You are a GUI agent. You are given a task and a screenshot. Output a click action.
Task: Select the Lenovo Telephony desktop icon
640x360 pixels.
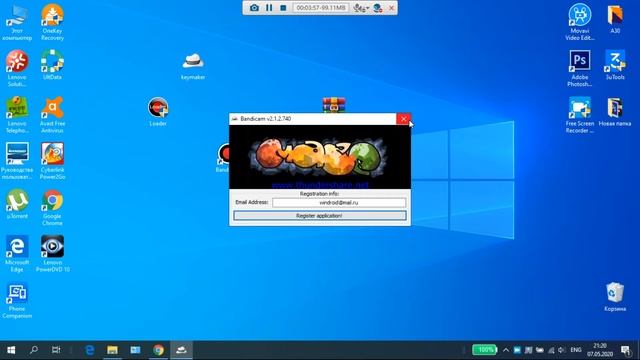[x=17, y=115]
